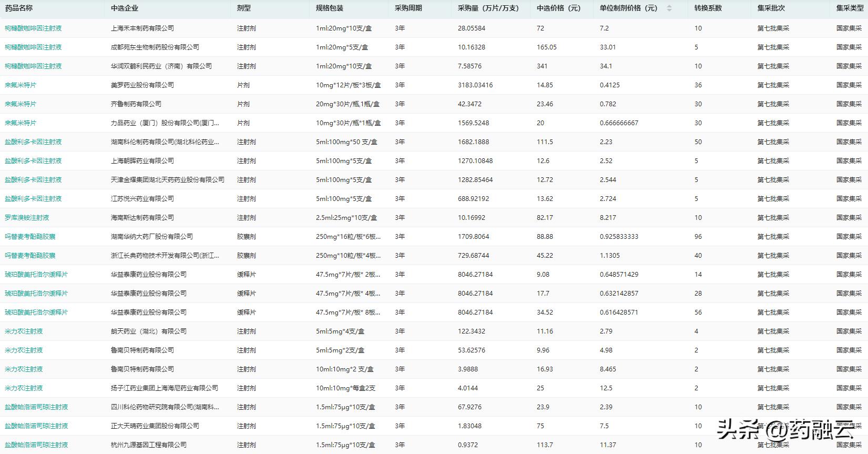Open 枸橼酸咖啡因注射液 link in 上海禾丰制药 row

pos(33,28)
